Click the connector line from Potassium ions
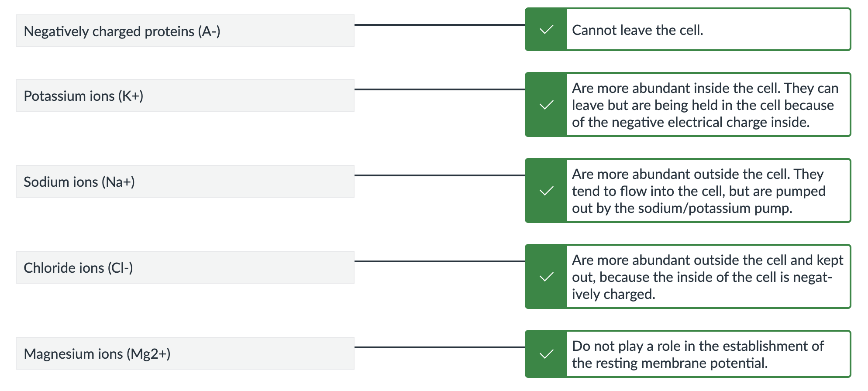The height and width of the screenshot is (391, 868). point(439,89)
